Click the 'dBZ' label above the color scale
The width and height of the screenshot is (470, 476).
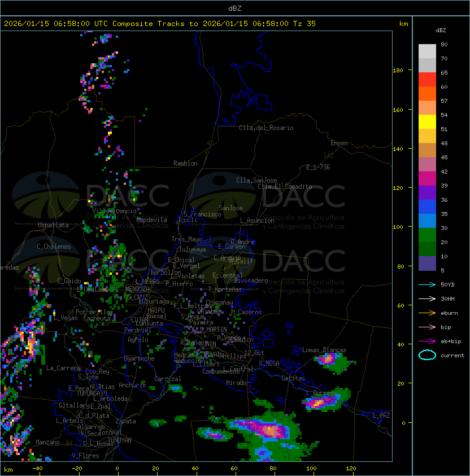[x=441, y=31]
